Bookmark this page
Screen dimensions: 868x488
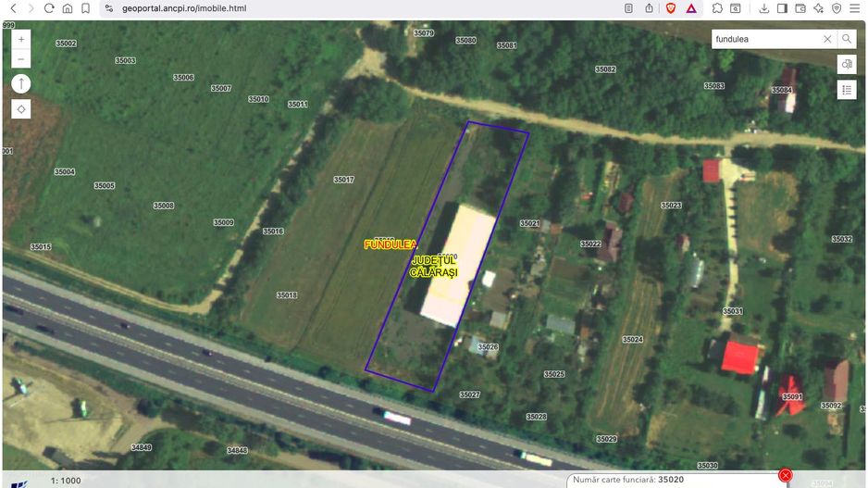[85, 8]
